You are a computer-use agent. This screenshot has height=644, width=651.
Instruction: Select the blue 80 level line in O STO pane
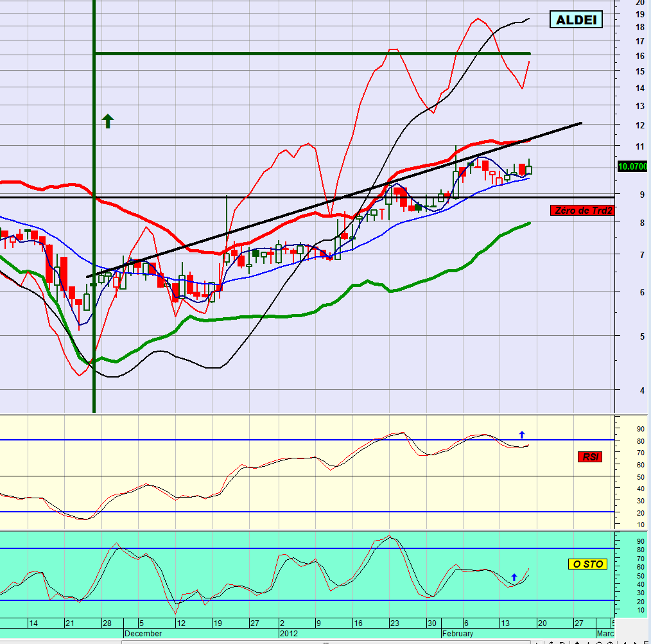[308, 548]
